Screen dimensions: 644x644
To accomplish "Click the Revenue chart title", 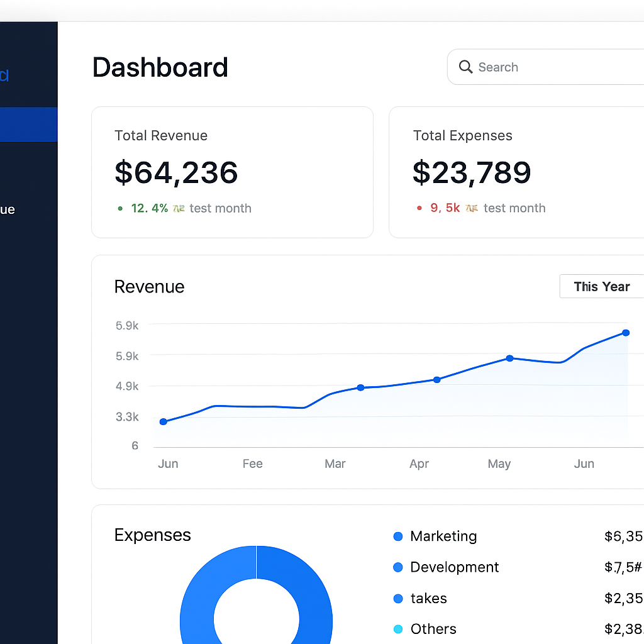I will pyautogui.click(x=149, y=287).
